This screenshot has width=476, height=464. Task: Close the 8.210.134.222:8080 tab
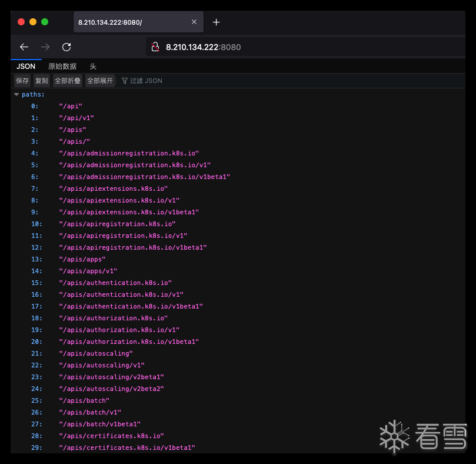coord(194,22)
